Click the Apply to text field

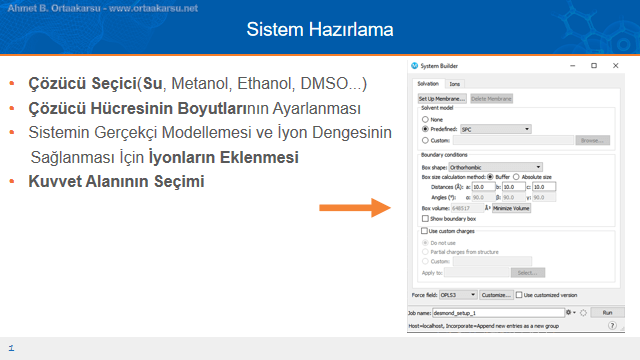(x=477, y=273)
